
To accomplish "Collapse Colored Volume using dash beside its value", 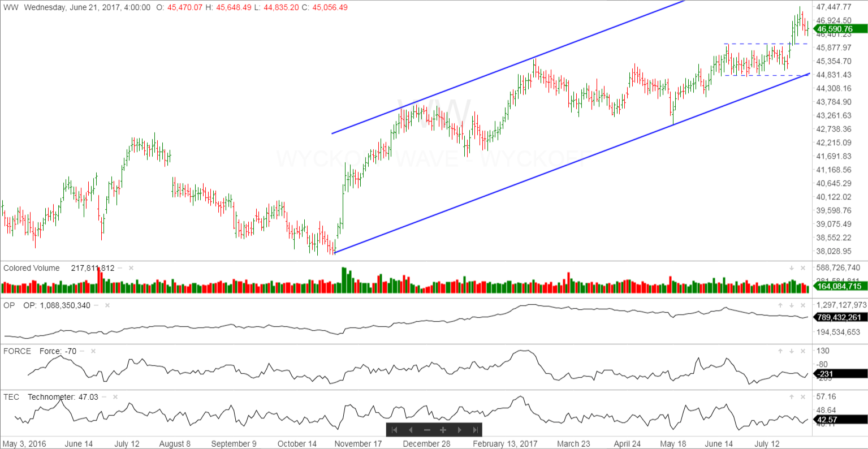I will click(120, 268).
